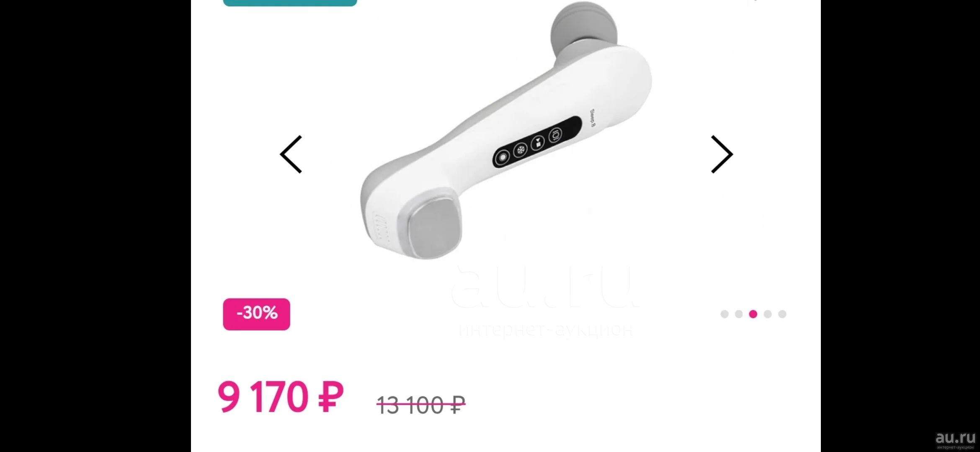The image size is (980, 452).
Task: Click the sun icon on massager panel
Action: [502, 157]
